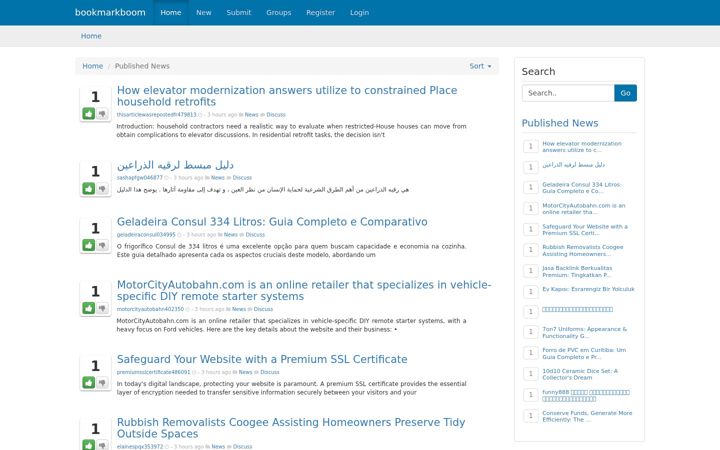Viewport: 720px width, 450px height.
Task: Upvote the elevator modernization post
Action: 89,113
